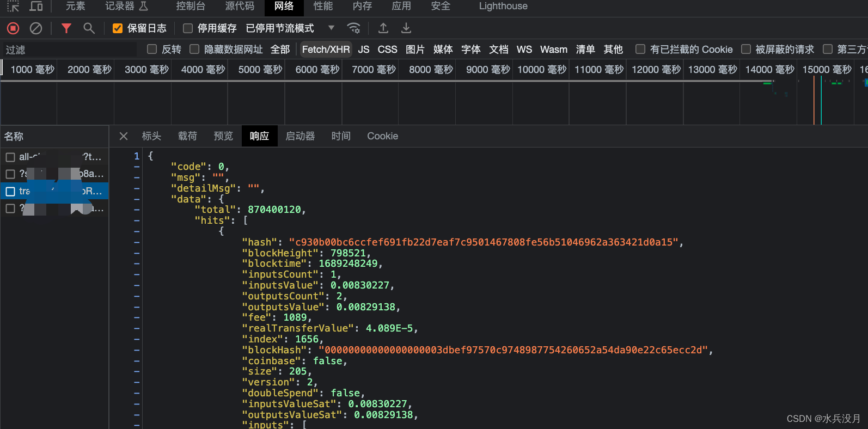Filter by 其他 other requests

(613, 49)
